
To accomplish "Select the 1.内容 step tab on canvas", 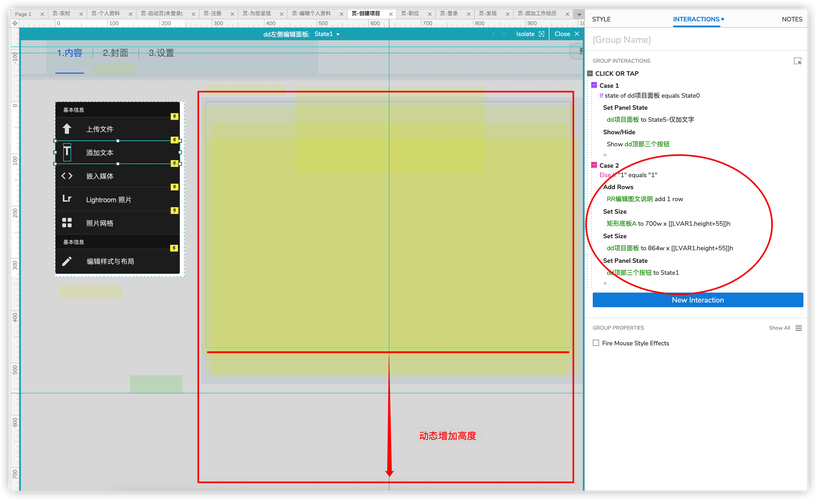I will click(70, 53).
